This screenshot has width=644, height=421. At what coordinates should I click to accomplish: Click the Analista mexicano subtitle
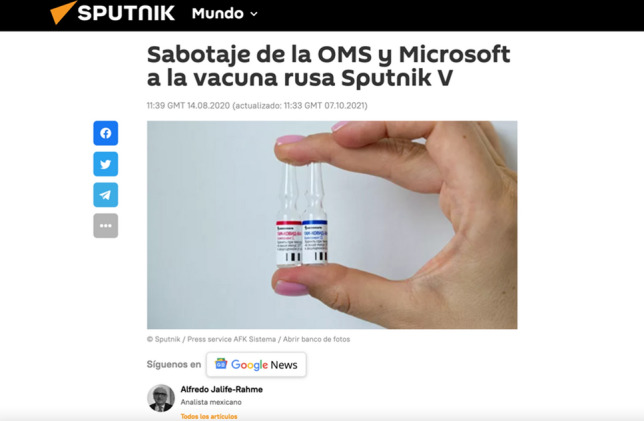point(211,402)
